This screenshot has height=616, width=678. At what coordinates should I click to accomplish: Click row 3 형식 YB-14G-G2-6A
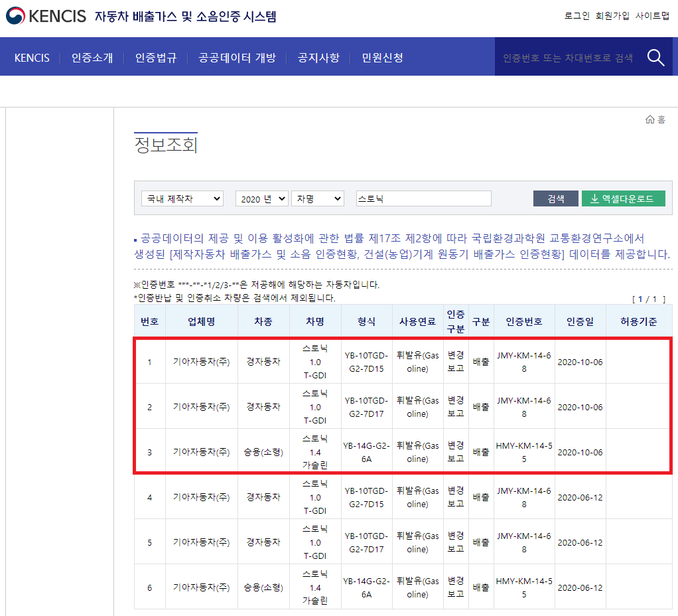(x=367, y=452)
